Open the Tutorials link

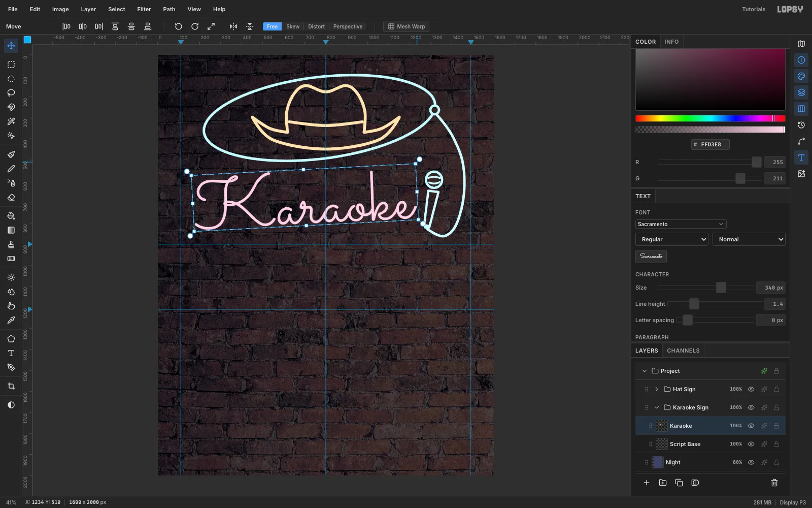(x=754, y=9)
